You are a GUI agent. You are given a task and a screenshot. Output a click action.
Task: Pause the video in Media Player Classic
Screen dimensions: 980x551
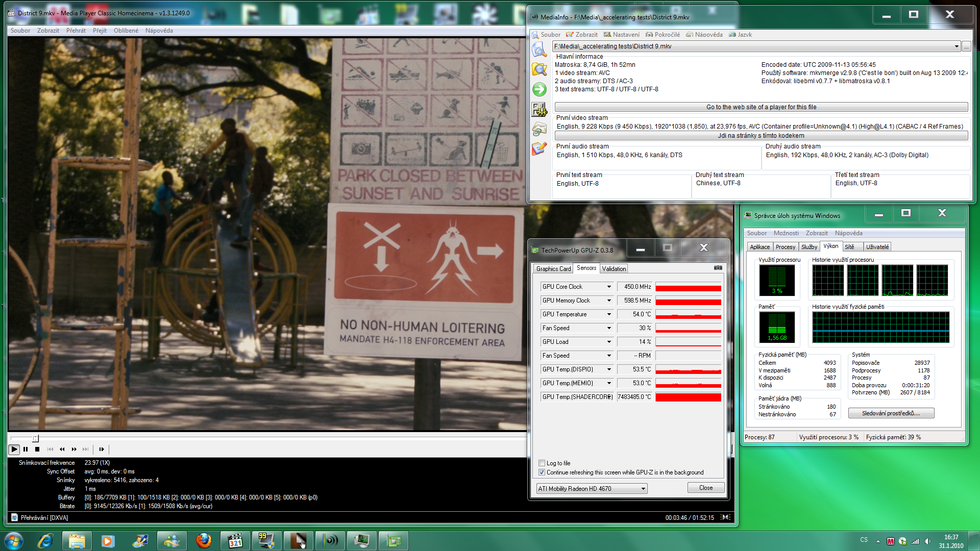[26, 449]
